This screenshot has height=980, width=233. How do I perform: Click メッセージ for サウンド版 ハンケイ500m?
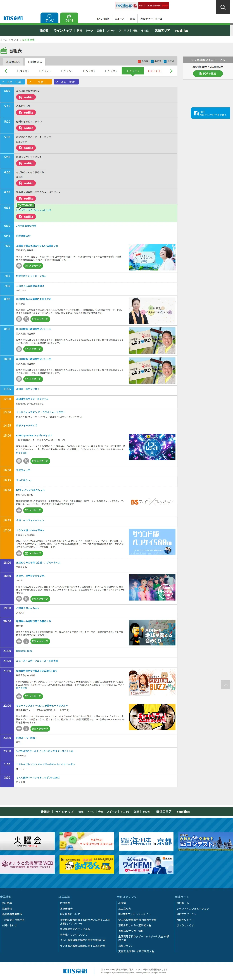coord(33,553)
